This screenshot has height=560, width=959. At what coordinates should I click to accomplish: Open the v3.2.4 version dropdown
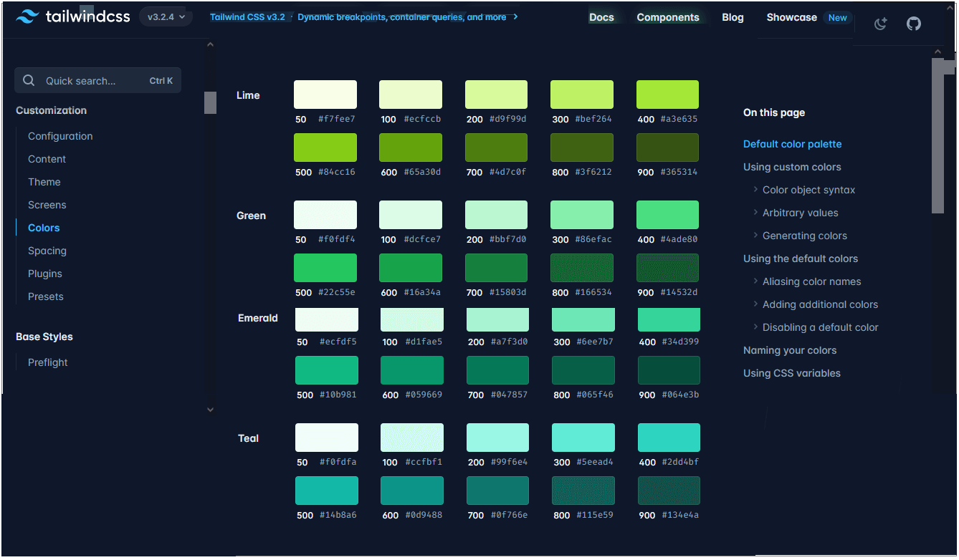pyautogui.click(x=166, y=16)
